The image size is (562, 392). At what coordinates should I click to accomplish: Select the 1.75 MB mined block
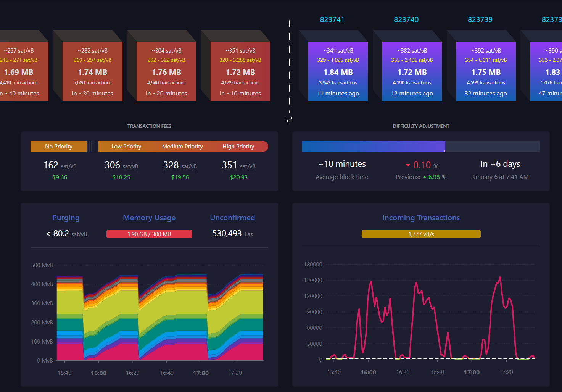[486, 71]
